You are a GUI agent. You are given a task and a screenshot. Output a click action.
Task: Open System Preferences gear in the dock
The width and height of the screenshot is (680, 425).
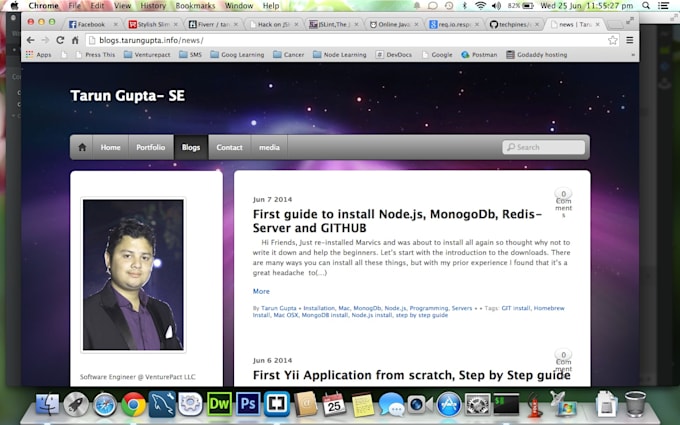[x=477, y=404]
